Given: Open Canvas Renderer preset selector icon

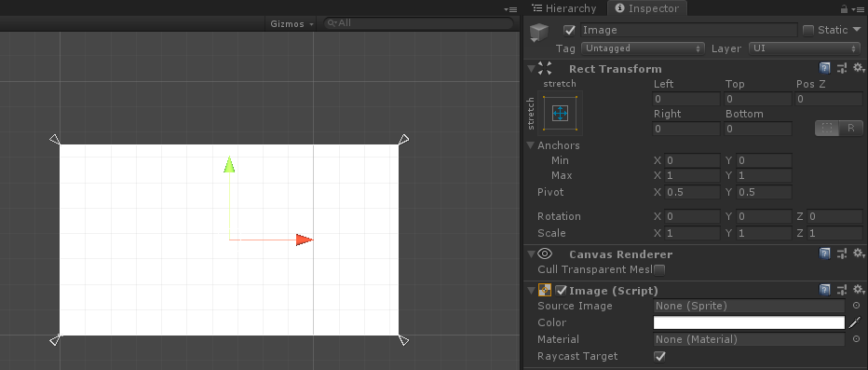Looking at the screenshot, I should tap(842, 254).
